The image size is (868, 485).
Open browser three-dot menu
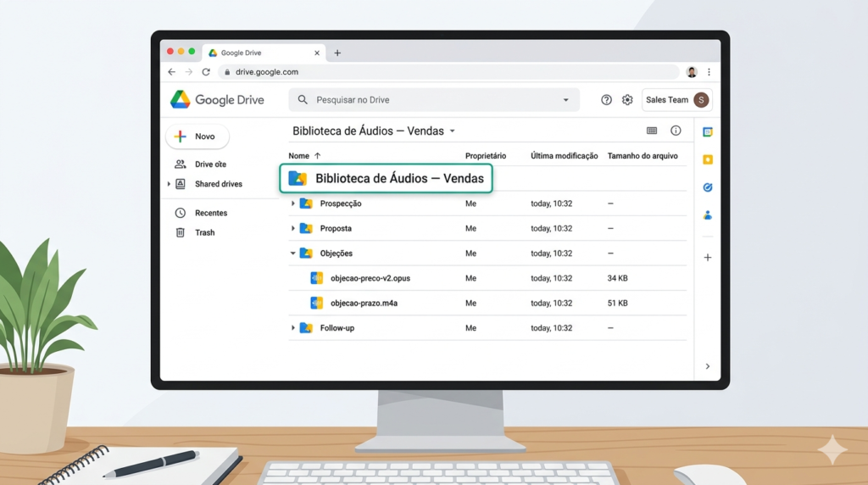pyautogui.click(x=709, y=72)
